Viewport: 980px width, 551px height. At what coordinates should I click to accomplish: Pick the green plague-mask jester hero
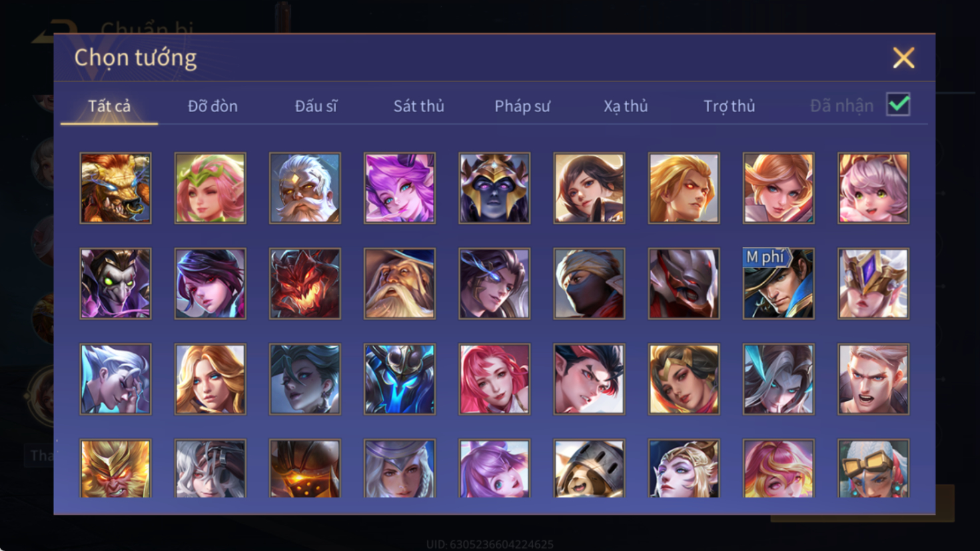pos(115,284)
